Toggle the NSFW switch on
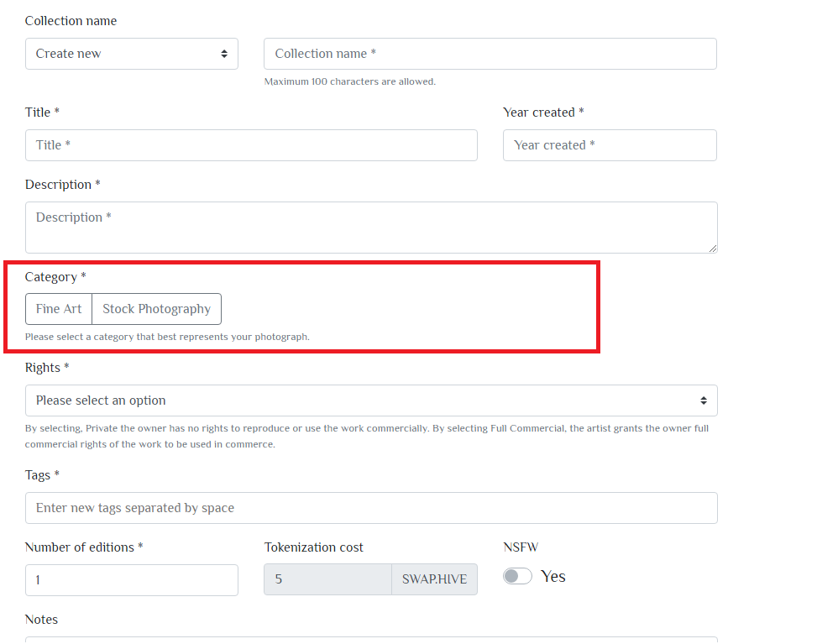Viewport: 817px width, 644px height. [517, 576]
